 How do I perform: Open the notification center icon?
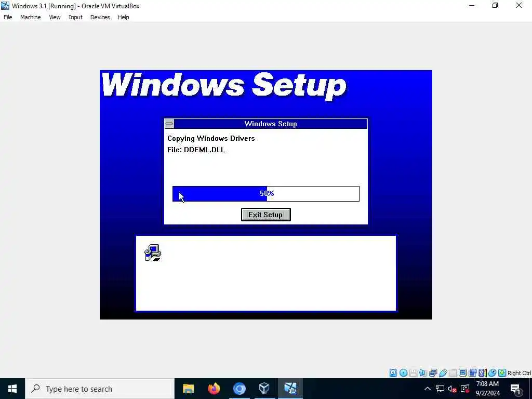pos(516,389)
